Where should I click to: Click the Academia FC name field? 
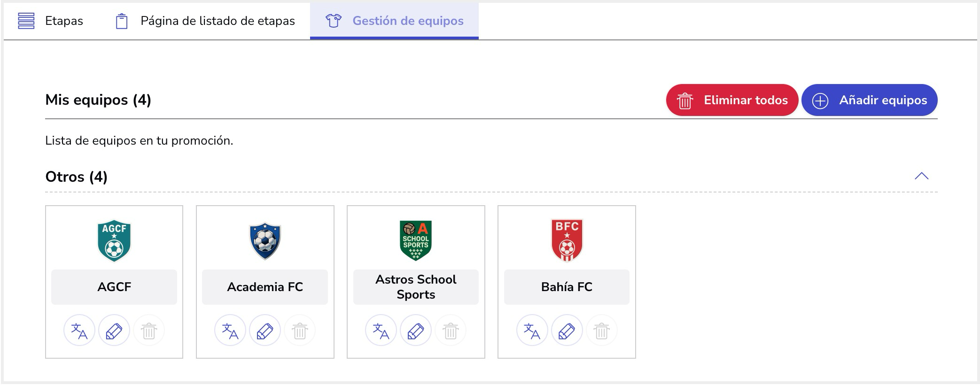point(265,287)
